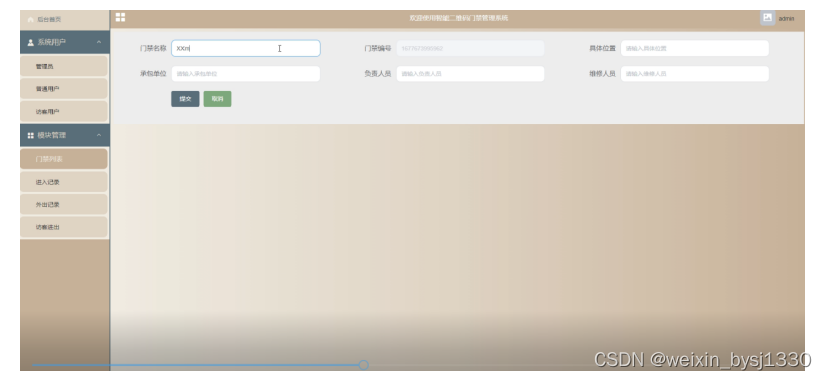The height and width of the screenshot is (380, 827).
Task: Select the 门禁列表 menu item
Action: (64, 159)
